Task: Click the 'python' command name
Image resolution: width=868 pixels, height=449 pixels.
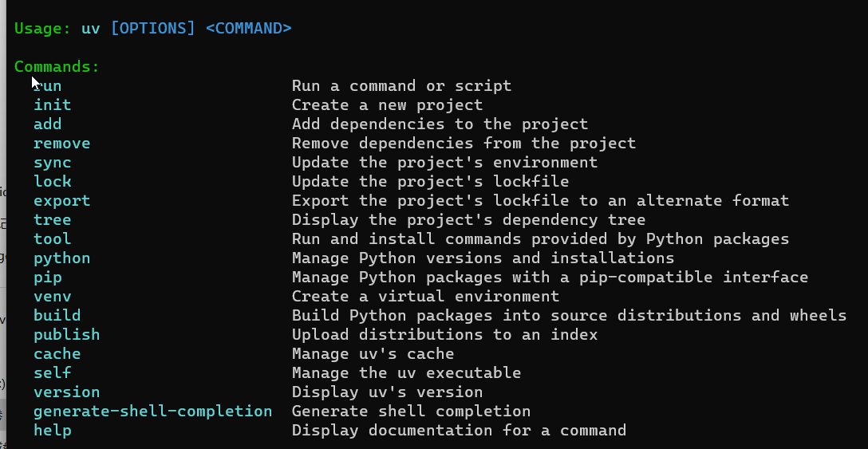Action: point(62,258)
